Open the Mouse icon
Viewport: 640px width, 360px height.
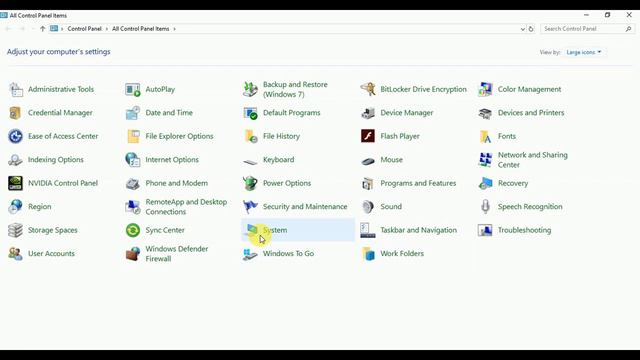point(368,161)
